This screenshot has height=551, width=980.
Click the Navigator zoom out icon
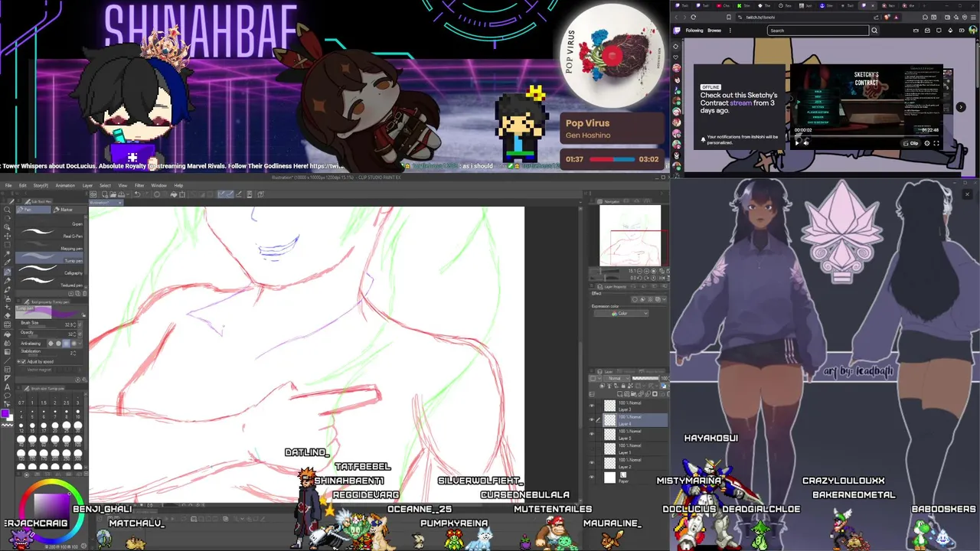point(639,271)
